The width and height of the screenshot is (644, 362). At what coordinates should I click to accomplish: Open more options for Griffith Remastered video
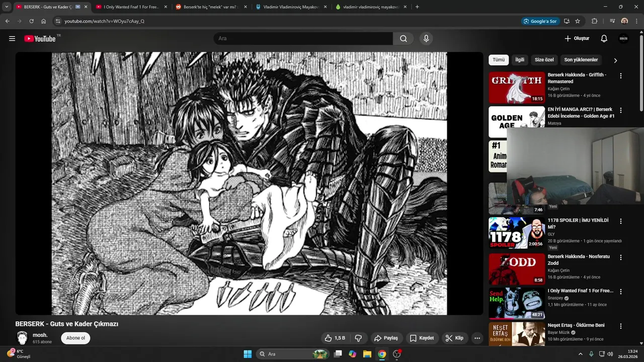click(x=621, y=76)
